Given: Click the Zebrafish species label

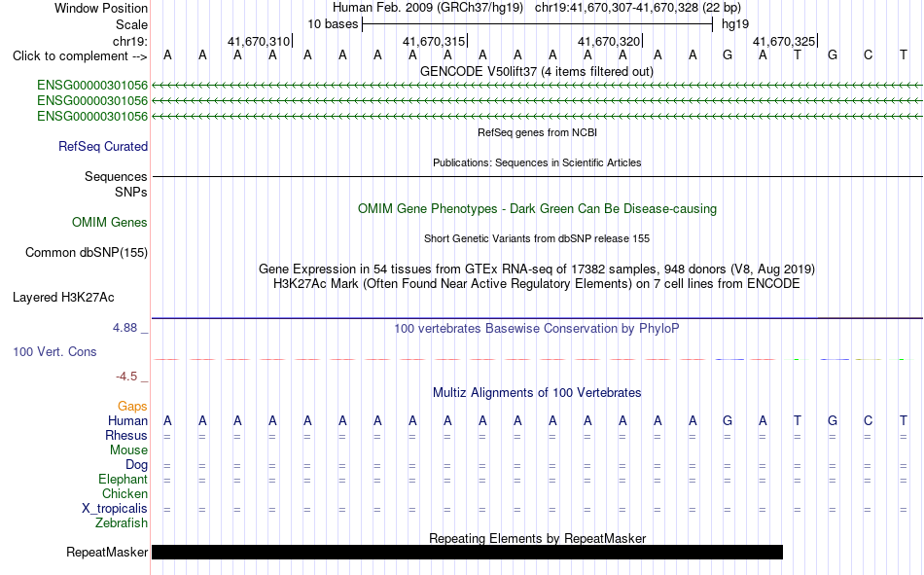Looking at the screenshot, I should tap(122, 523).
